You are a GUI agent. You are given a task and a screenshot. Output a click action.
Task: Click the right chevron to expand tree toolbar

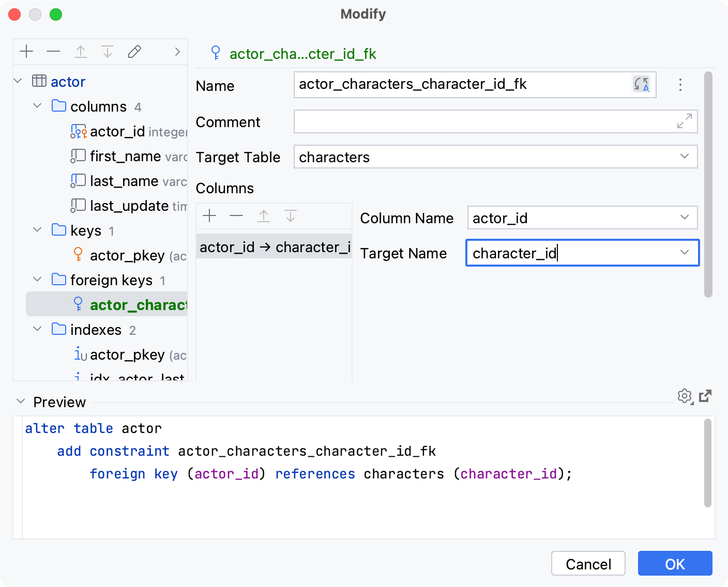177,52
